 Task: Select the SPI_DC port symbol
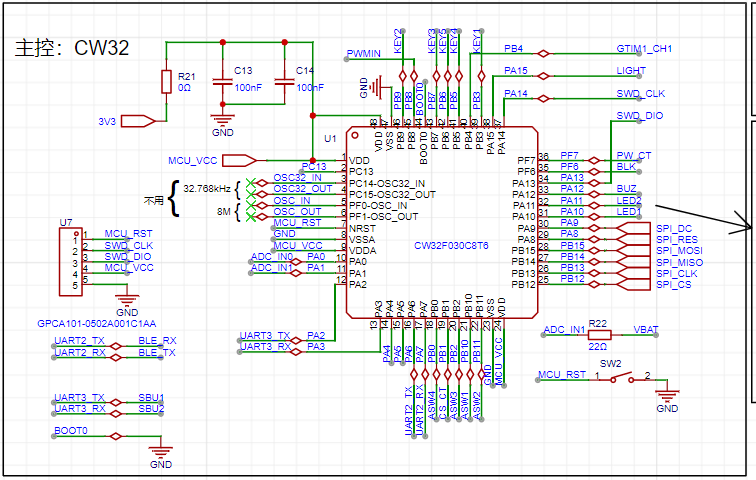633,228
